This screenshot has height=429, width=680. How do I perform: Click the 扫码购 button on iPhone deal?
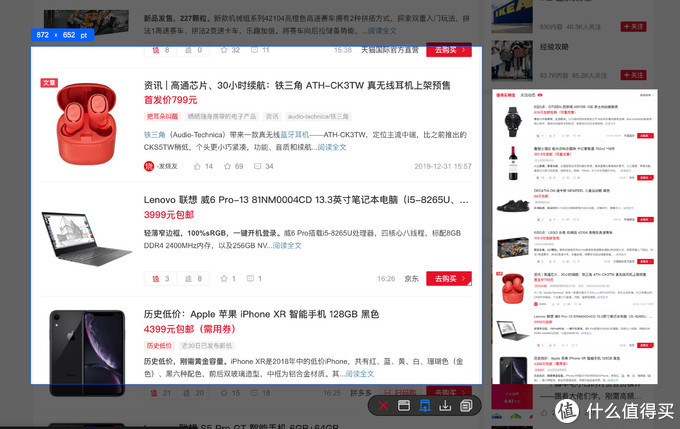(x=400, y=392)
